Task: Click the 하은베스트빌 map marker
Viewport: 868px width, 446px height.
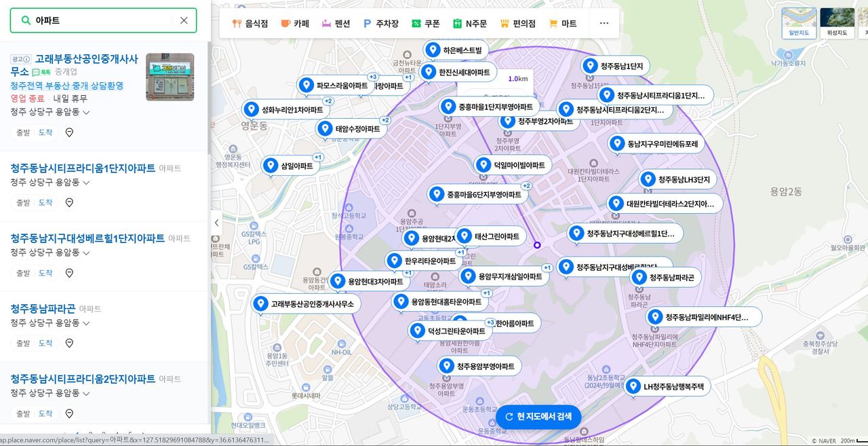Action: tap(456, 50)
